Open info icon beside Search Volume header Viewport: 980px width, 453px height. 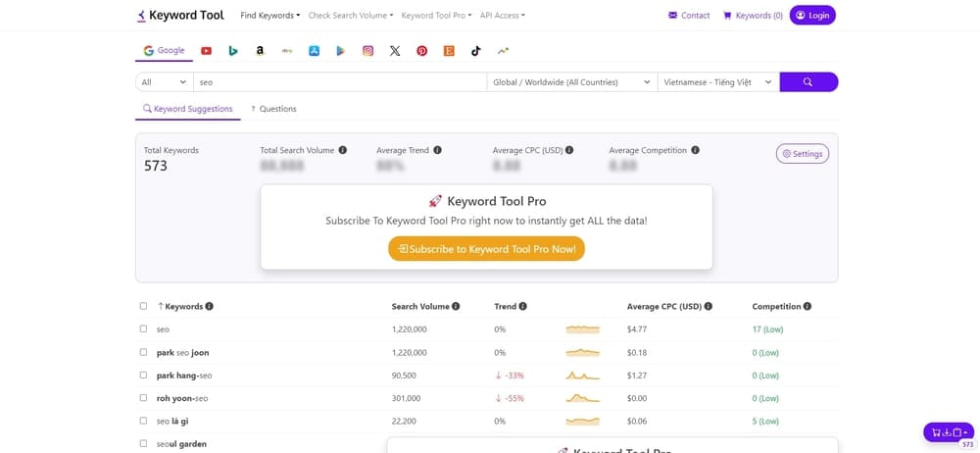click(457, 307)
